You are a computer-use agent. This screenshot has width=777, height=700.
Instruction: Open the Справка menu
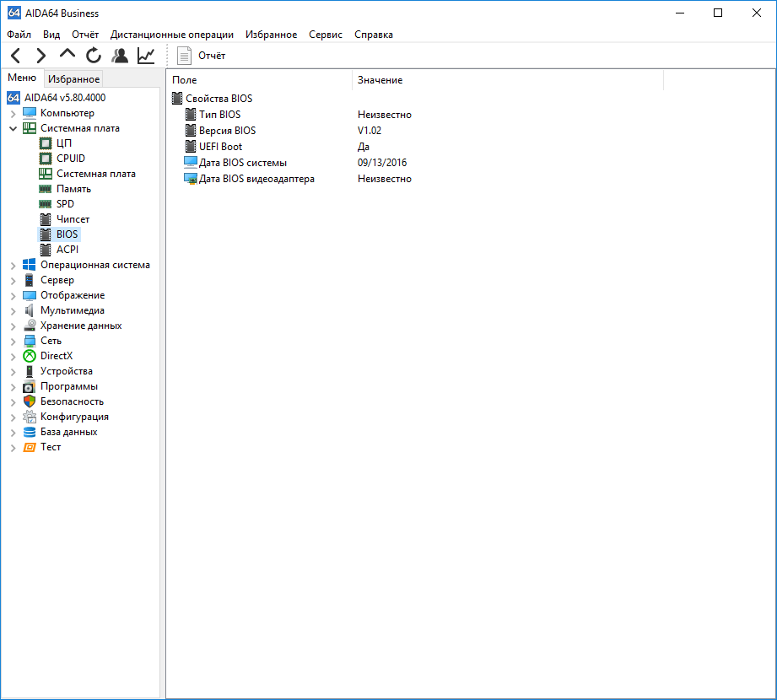[374, 35]
